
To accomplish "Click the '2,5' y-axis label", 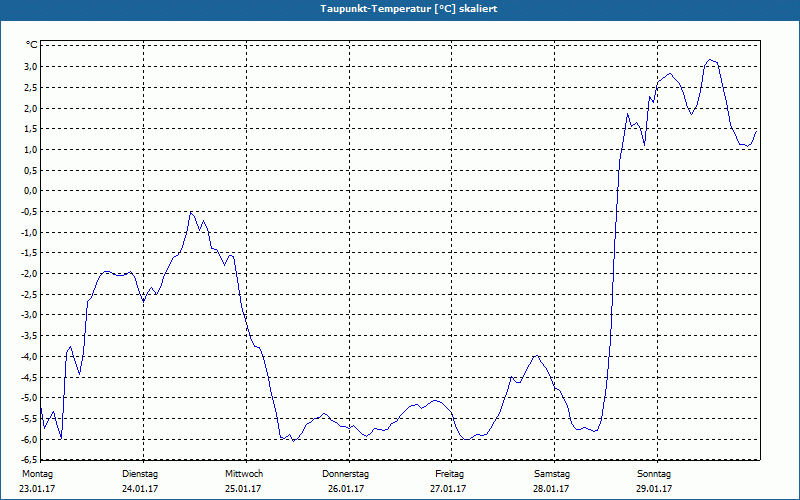I will pyautogui.click(x=30, y=87).
